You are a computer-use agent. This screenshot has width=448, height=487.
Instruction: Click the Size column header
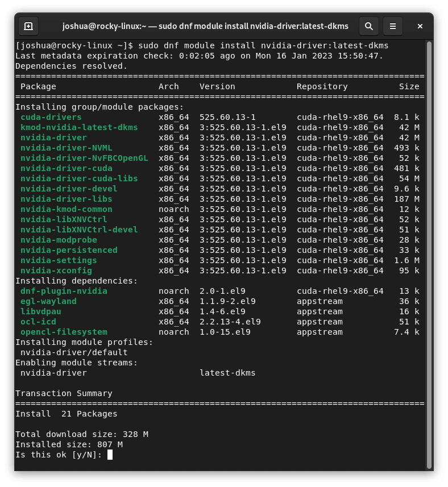click(409, 86)
